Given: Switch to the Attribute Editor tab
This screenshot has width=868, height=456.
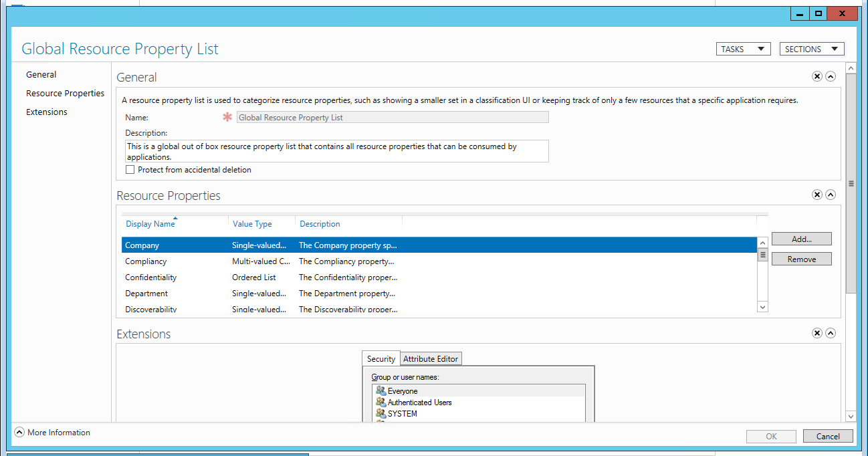Looking at the screenshot, I should click(x=431, y=359).
